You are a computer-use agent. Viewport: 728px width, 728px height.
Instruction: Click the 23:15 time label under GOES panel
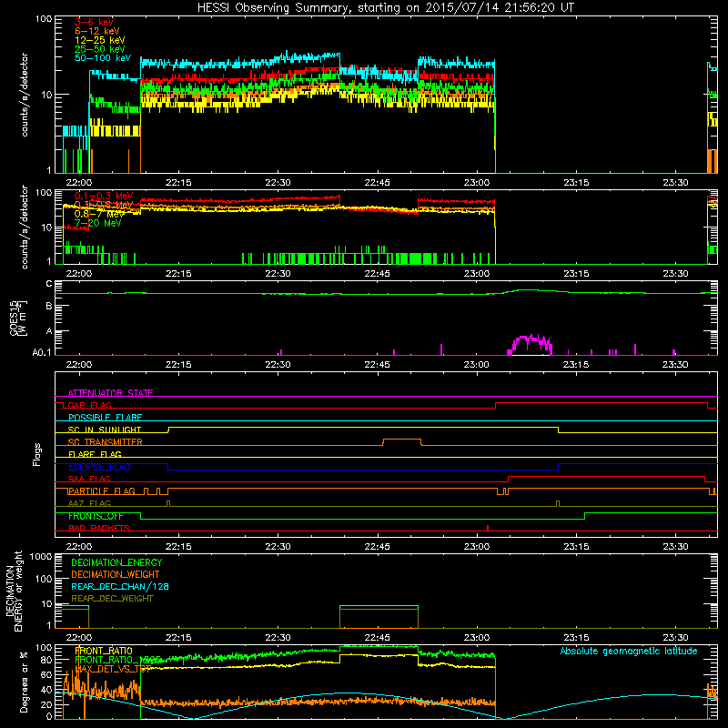click(576, 365)
